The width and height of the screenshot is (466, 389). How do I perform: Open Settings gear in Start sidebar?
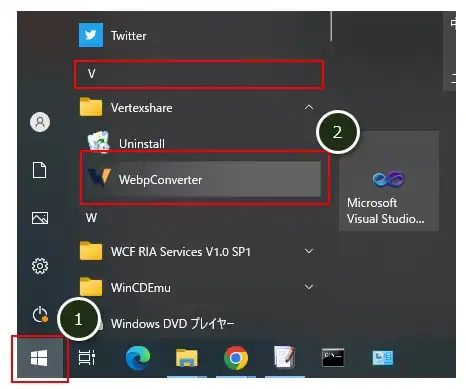click(40, 266)
